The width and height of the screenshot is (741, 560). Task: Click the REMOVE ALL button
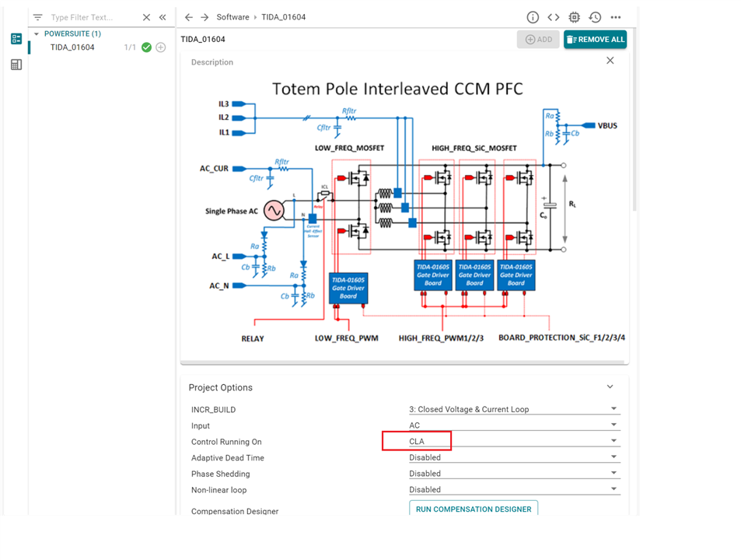coord(595,39)
